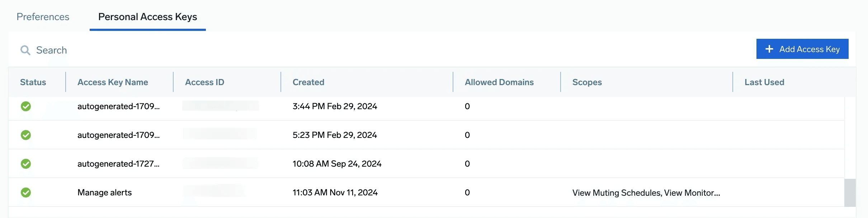Focus the Search input field
Image resolution: width=868 pixels, height=218 pixels.
point(143,50)
